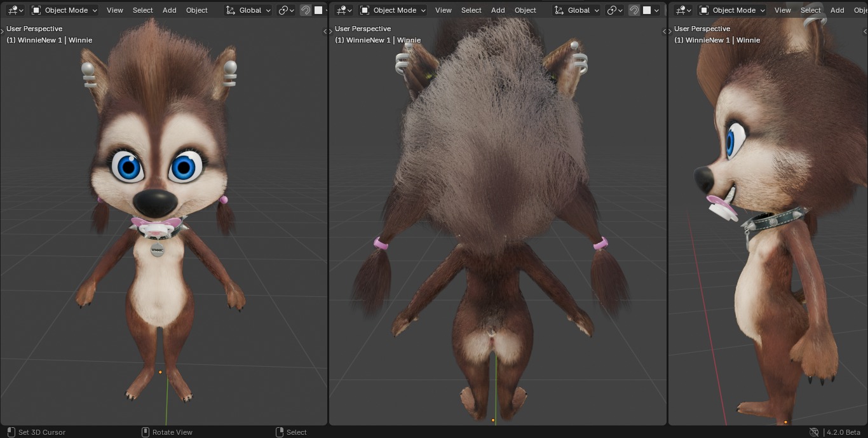Open the Add menu in right viewport
868x438 pixels.
point(837,10)
